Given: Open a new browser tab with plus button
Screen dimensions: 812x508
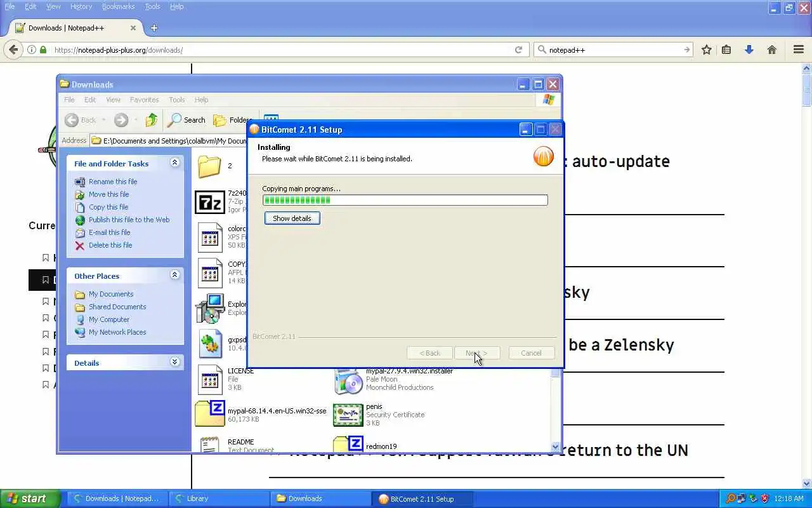Looking at the screenshot, I should 154,28.
